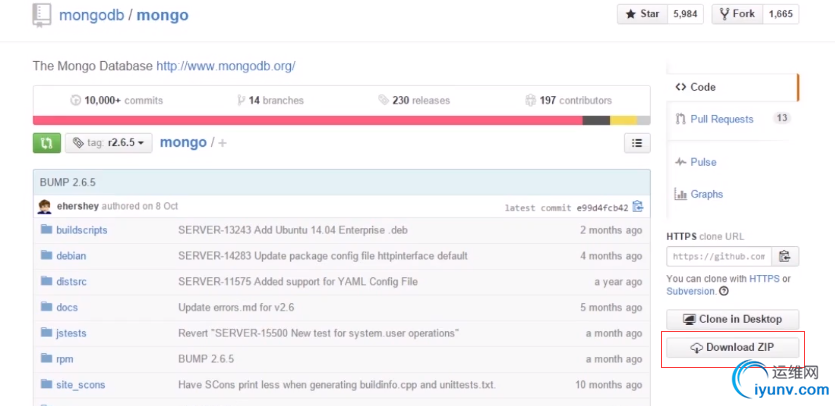Open Update errors.md for v2.6 commit
Screen dimensions: 835x406
coord(236,307)
